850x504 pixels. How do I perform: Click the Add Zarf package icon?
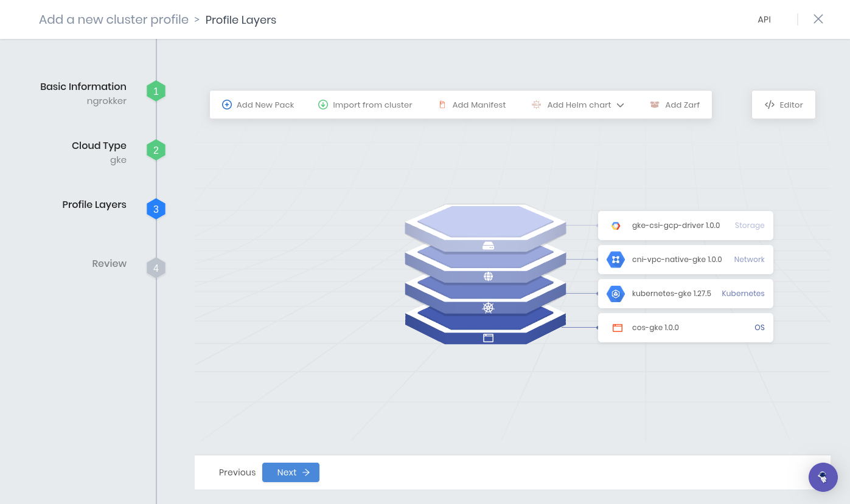[x=655, y=105]
